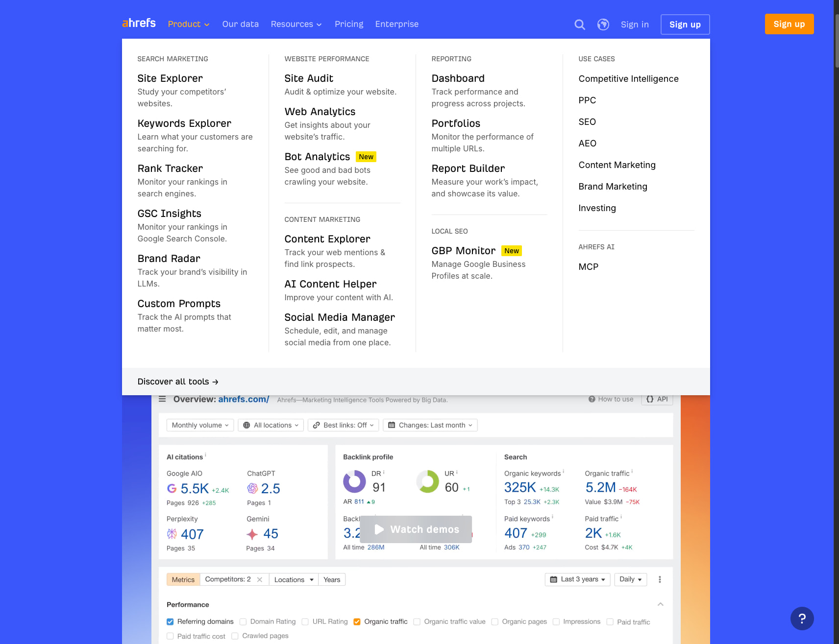Open Keywords Explorer from the menu

pyautogui.click(x=184, y=123)
